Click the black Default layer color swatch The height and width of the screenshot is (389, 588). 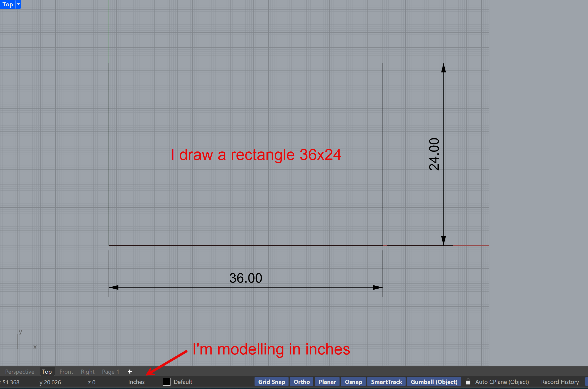(167, 381)
